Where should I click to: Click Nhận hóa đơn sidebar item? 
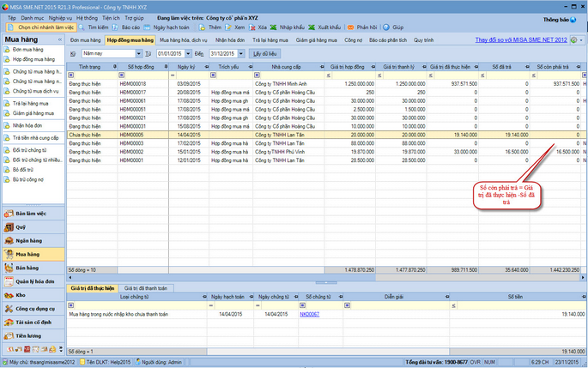[x=27, y=125]
